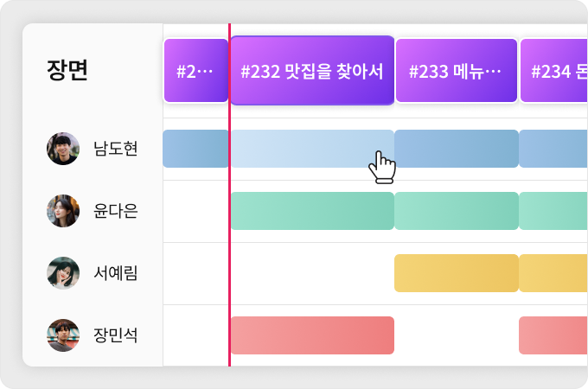Click 장민석's red bar under scene #232

point(312,335)
